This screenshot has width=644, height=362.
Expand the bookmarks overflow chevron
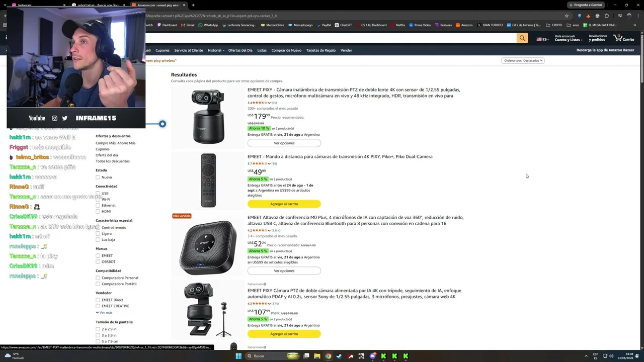635,25
